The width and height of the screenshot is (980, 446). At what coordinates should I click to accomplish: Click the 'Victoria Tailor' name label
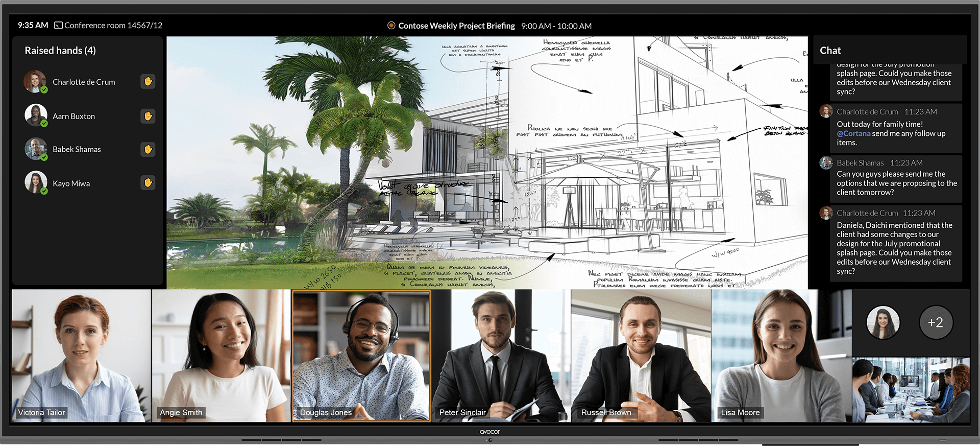click(41, 412)
